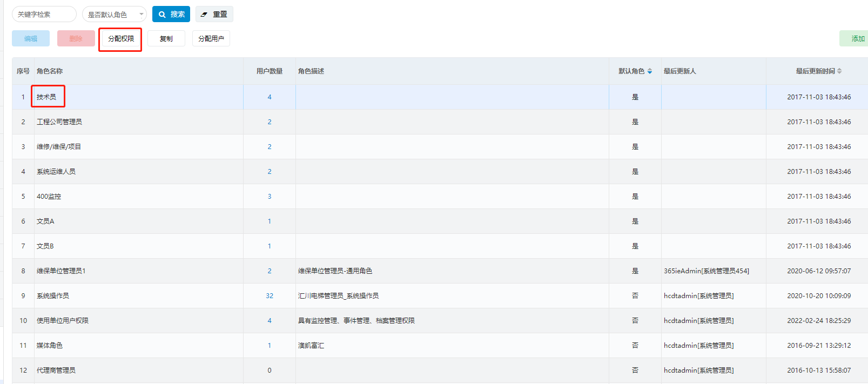
Task: Click the timestamp 2020-10-20 10:09:09
Action: point(819,296)
